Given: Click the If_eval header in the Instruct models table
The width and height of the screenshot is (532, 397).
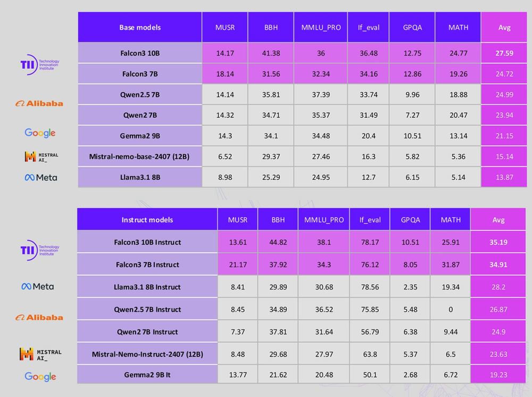Looking at the screenshot, I should 370,220.
